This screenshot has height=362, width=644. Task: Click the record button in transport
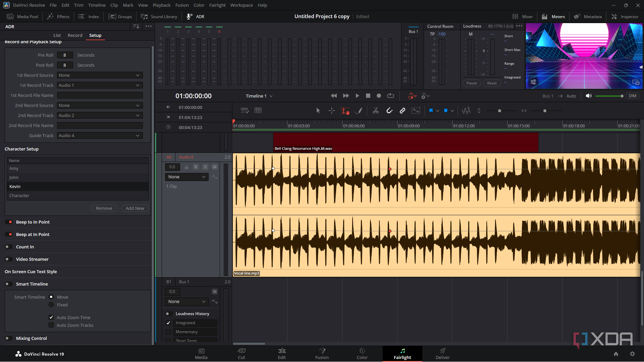point(379,96)
